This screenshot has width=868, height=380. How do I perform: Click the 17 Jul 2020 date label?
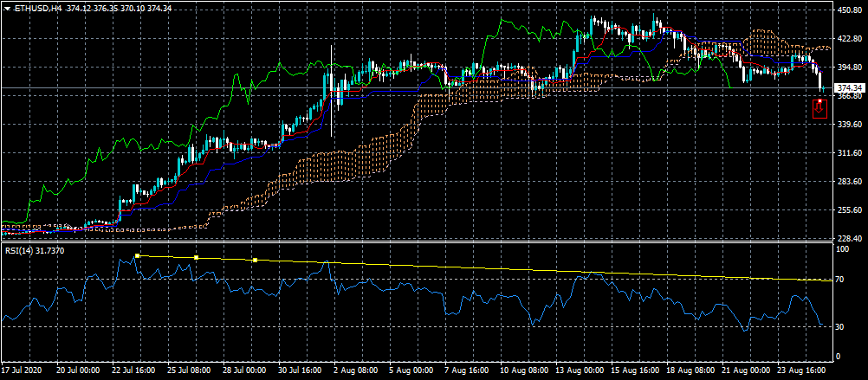23,370
